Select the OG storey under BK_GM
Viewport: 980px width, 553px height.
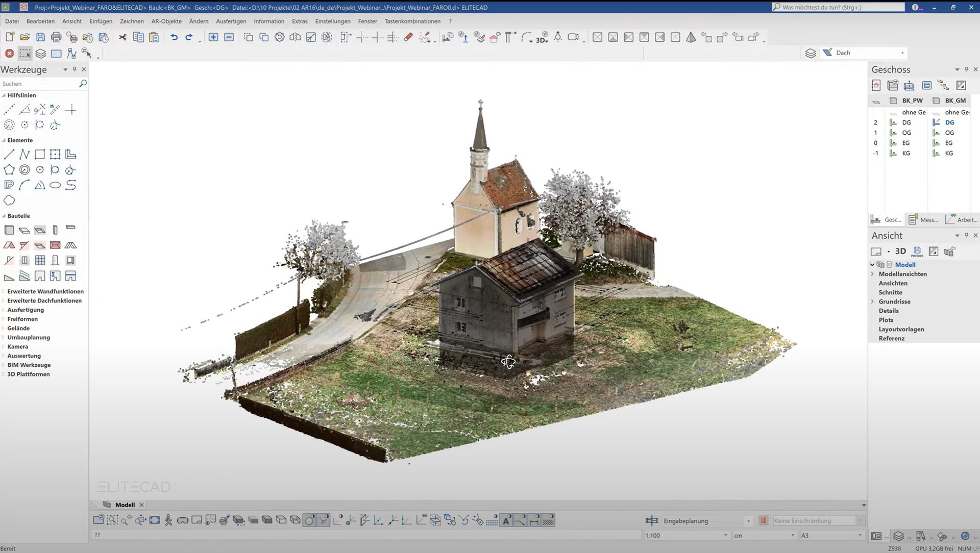click(949, 133)
